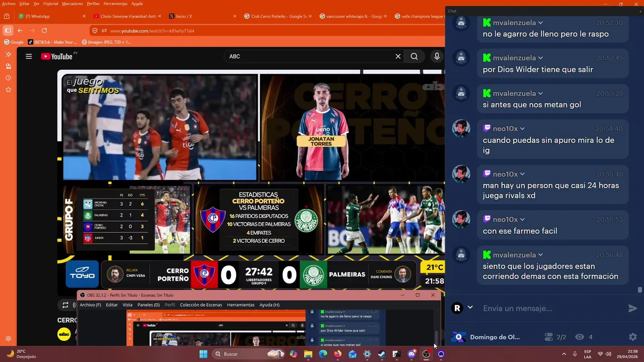Expand neo10x menu on 20:55:53 message
The height and width of the screenshot is (362, 644).
522,219
